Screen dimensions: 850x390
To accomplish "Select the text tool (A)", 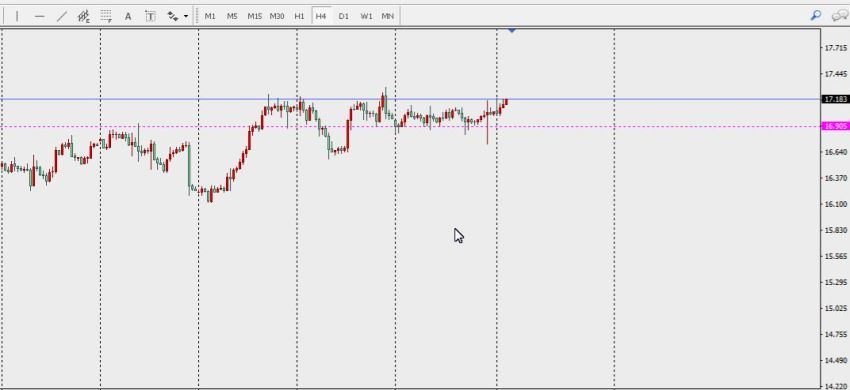I will [x=128, y=16].
